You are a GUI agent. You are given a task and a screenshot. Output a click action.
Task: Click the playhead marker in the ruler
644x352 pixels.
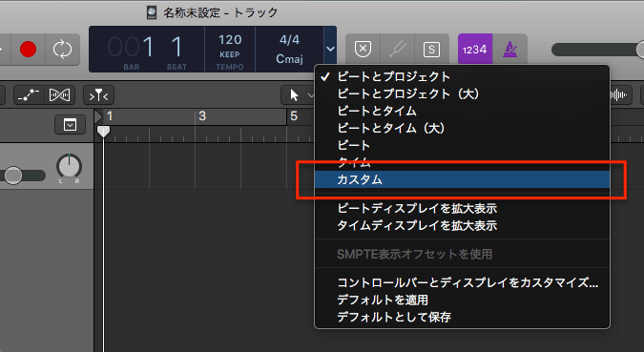click(x=103, y=132)
